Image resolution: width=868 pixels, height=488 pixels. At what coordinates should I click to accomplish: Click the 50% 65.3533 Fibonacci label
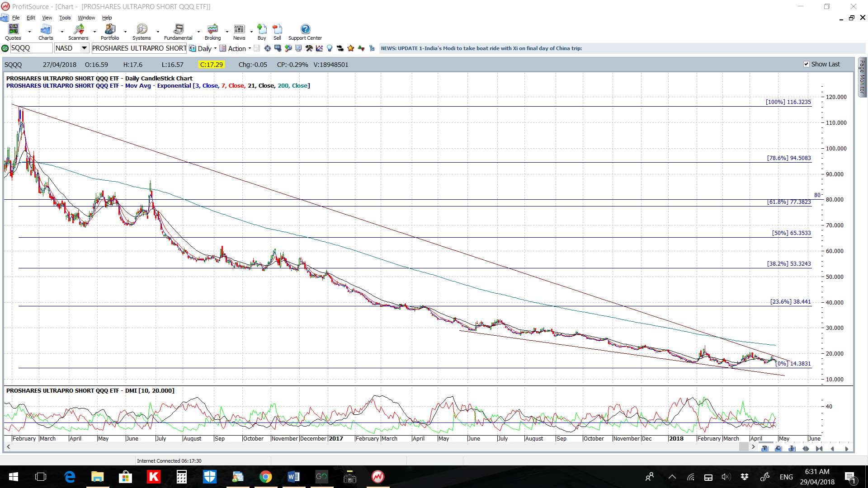[792, 233]
